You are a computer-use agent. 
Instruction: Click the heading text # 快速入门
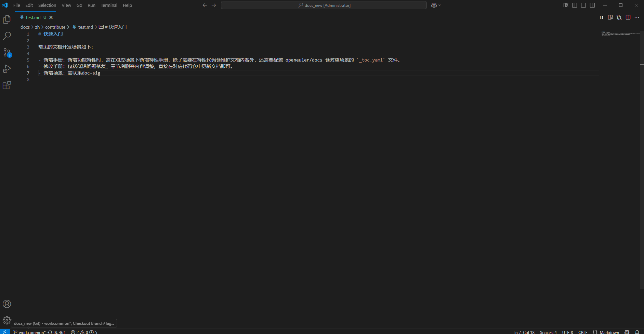pos(51,34)
